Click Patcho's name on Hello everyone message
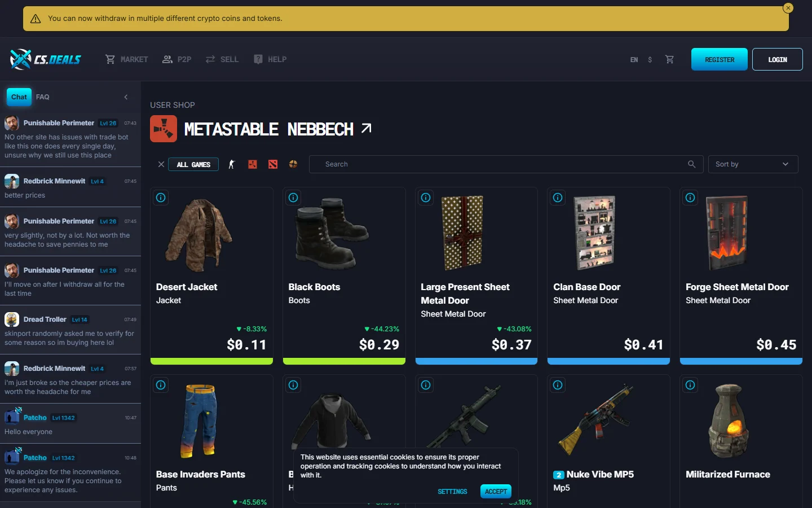This screenshot has height=508, width=812. tap(35, 418)
